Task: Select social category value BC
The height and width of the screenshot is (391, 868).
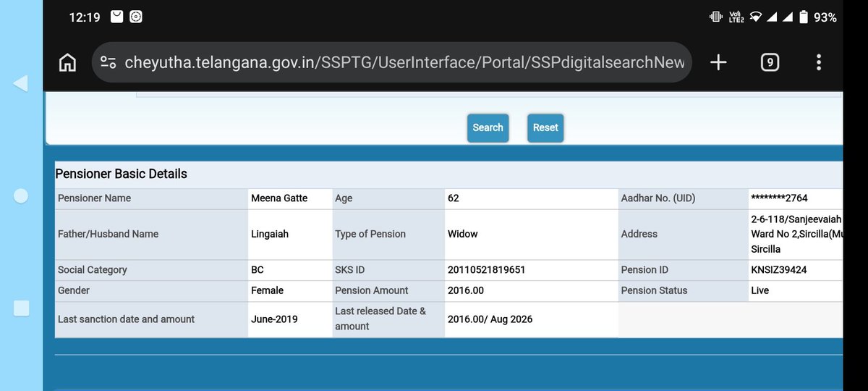Action: pyautogui.click(x=258, y=269)
